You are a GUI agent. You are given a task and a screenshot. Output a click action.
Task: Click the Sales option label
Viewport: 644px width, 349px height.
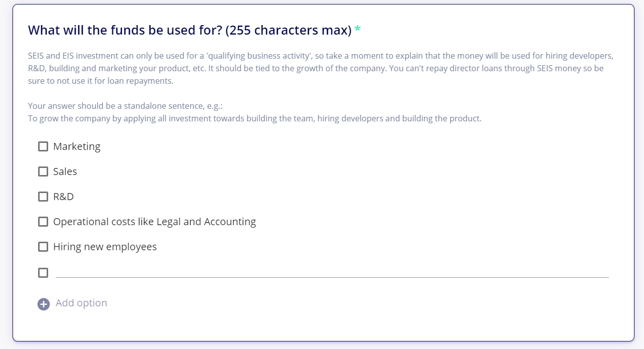[x=65, y=171]
